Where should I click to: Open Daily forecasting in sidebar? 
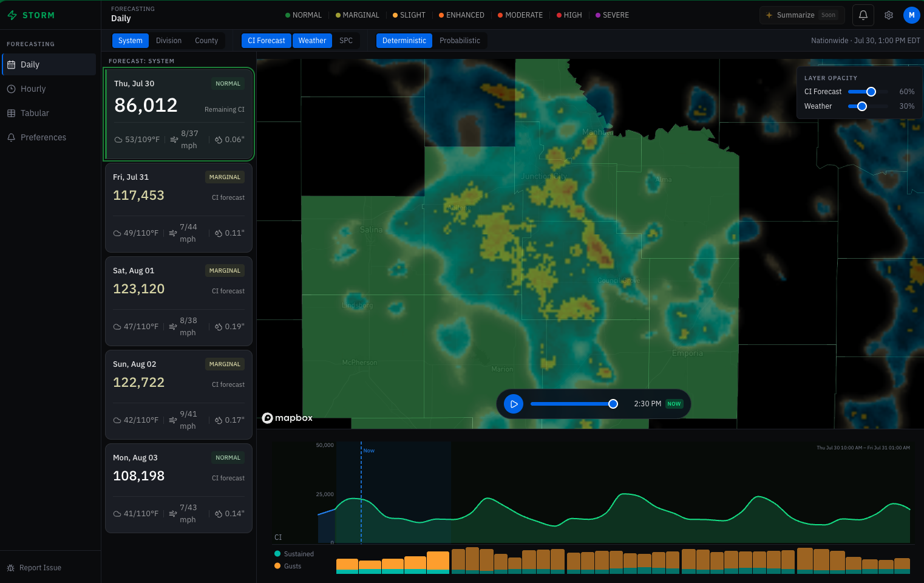tap(49, 64)
